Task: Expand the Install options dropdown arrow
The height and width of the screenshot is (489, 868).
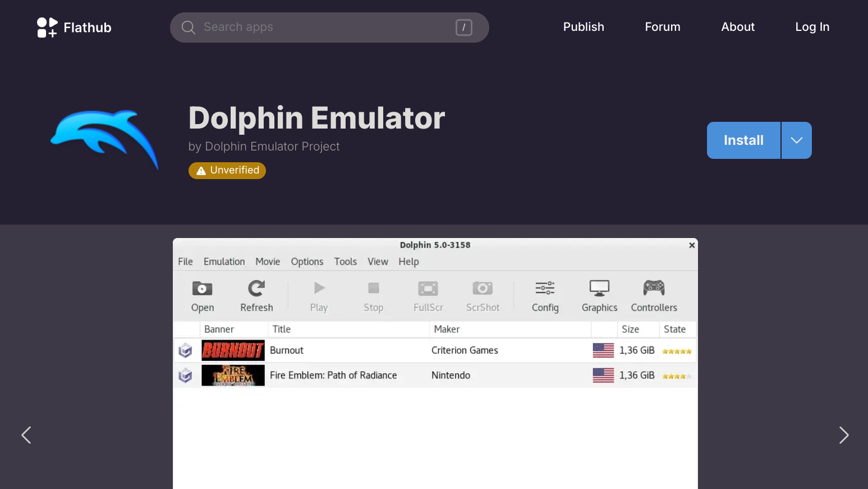Action: tap(796, 140)
